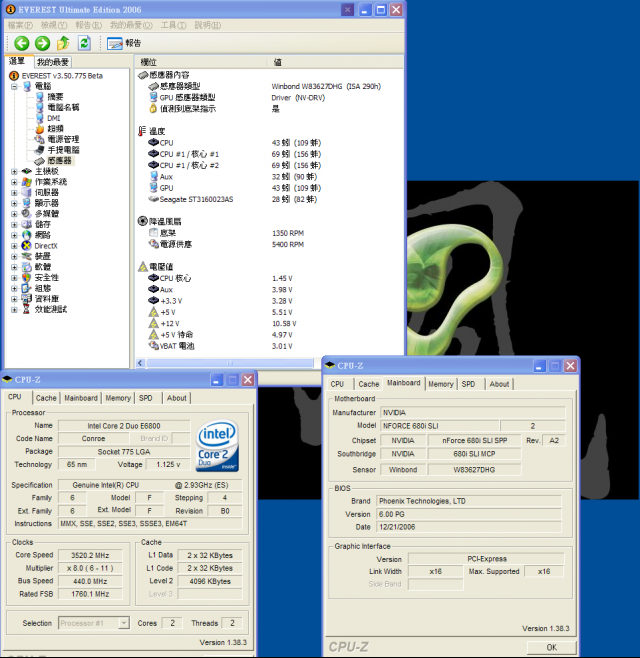Select EVEREST v3.50.775 Beta root node
Viewport: 640px width, 658px height.
point(62,76)
